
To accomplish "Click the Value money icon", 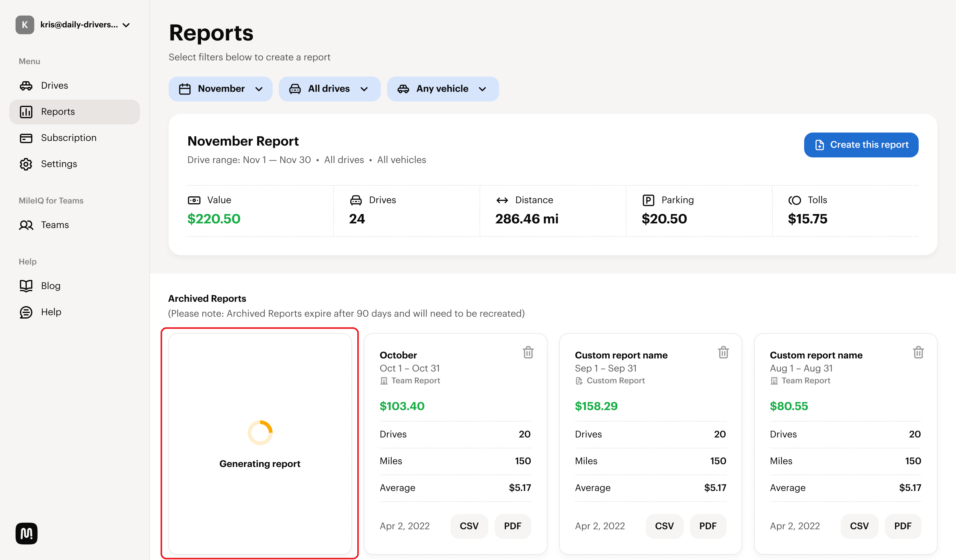I will click(194, 200).
